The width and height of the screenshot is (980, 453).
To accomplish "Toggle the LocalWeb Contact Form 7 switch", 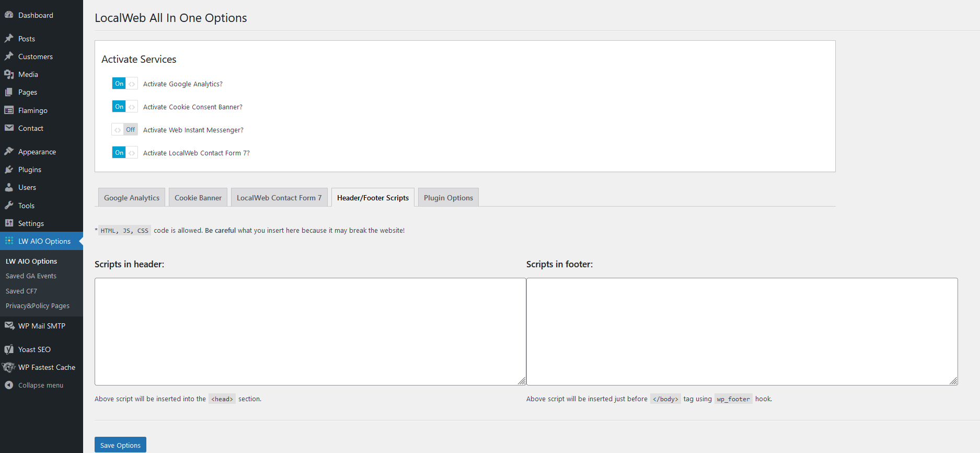I will click(124, 153).
